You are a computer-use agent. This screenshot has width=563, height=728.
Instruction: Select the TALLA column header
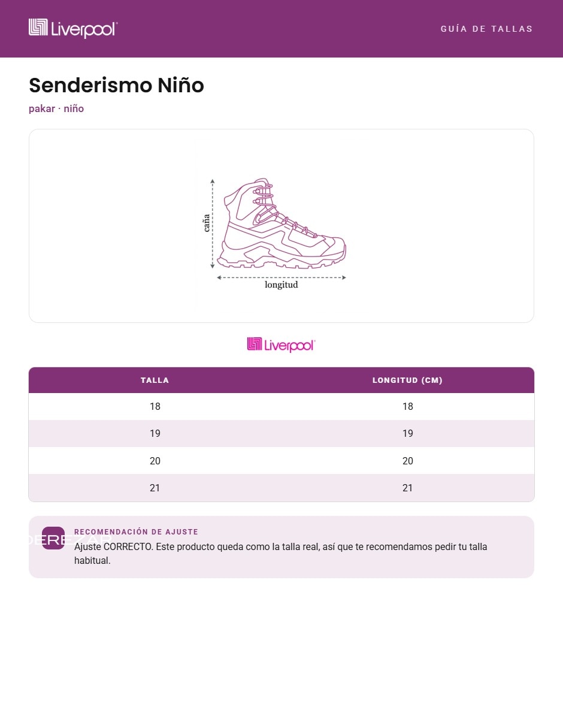[x=155, y=380]
